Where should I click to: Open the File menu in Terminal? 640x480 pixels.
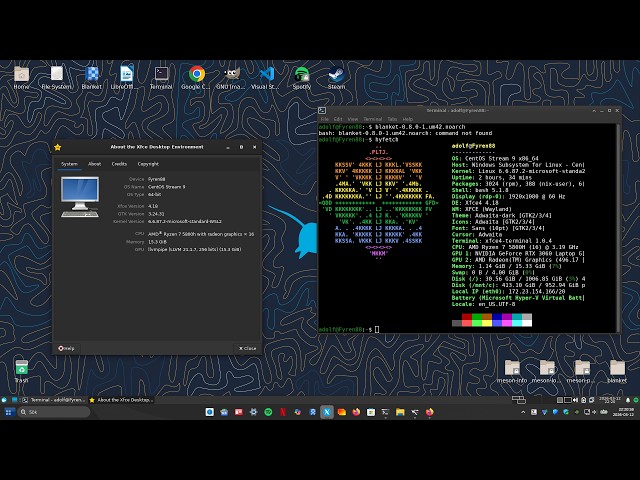tap(325, 119)
